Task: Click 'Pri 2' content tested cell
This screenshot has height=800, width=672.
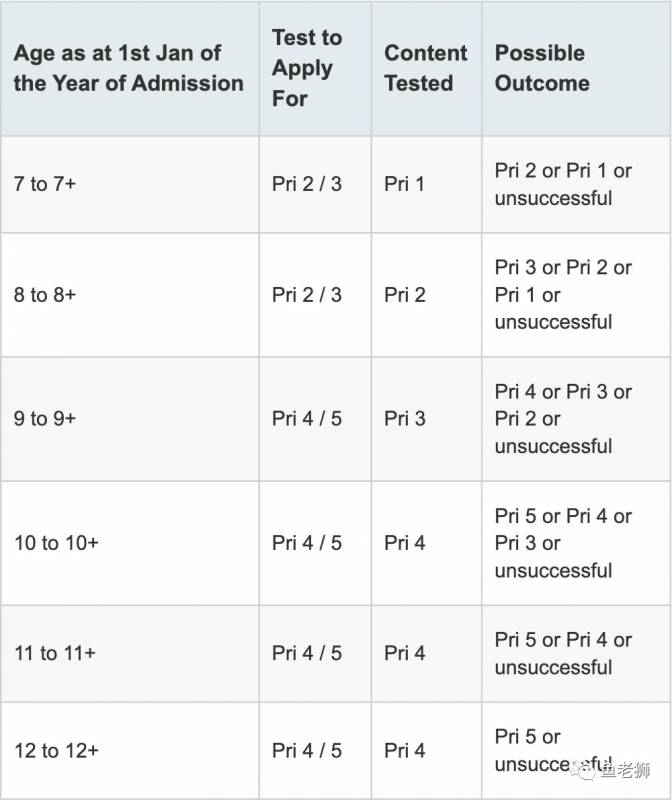Action: tap(404, 295)
